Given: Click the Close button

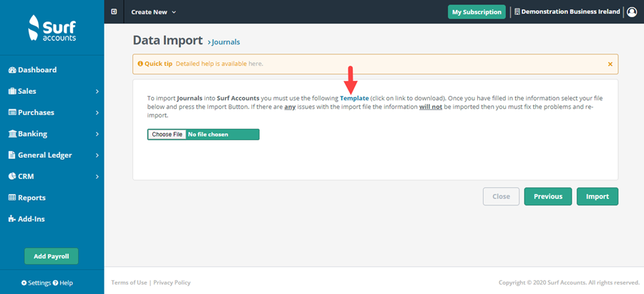Looking at the screenshot, I should coord(501,196).
